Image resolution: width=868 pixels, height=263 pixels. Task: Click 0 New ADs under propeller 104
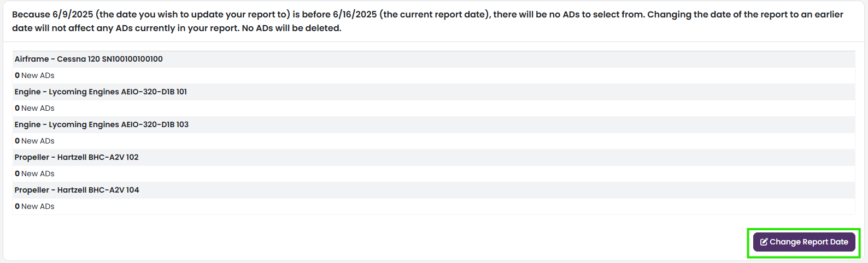click(34, 206)
